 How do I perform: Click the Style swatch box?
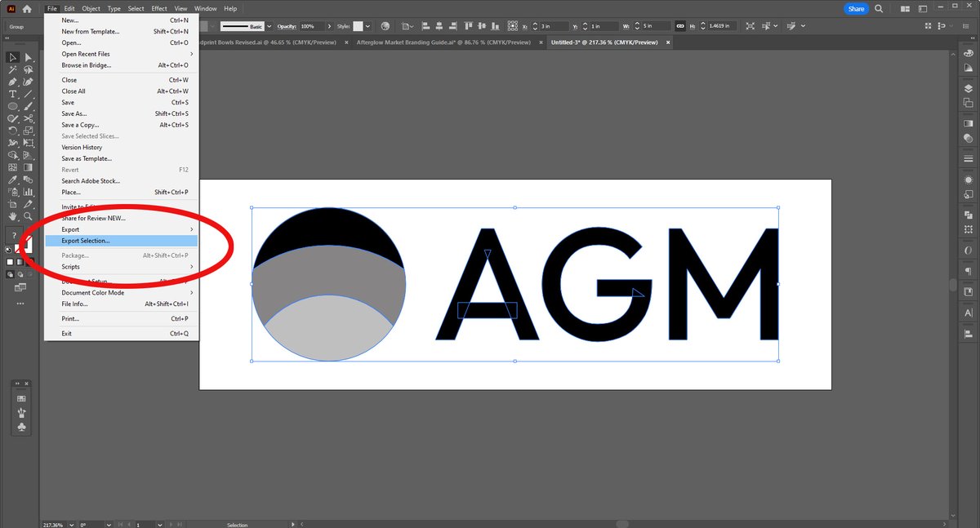coord(358,26)
